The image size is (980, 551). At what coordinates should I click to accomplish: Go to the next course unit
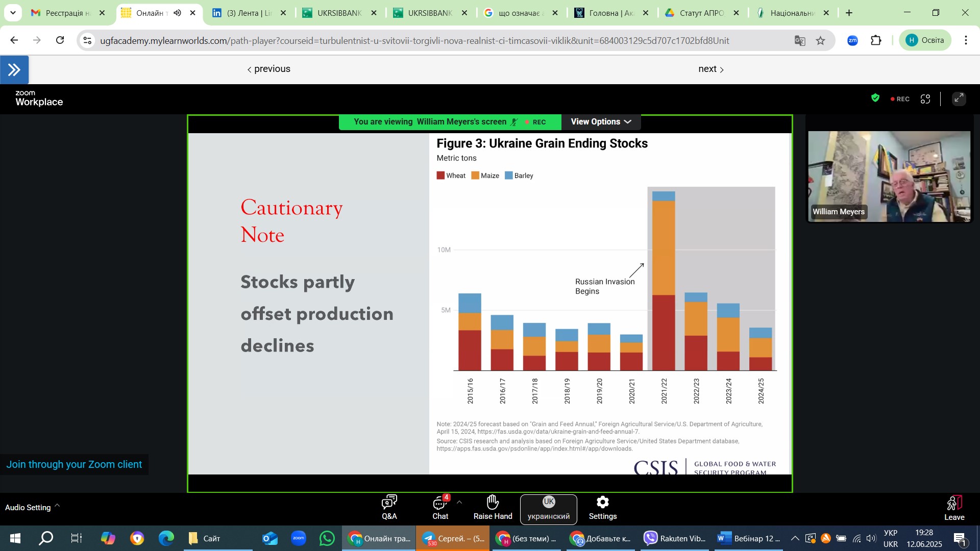click(710, 69)
